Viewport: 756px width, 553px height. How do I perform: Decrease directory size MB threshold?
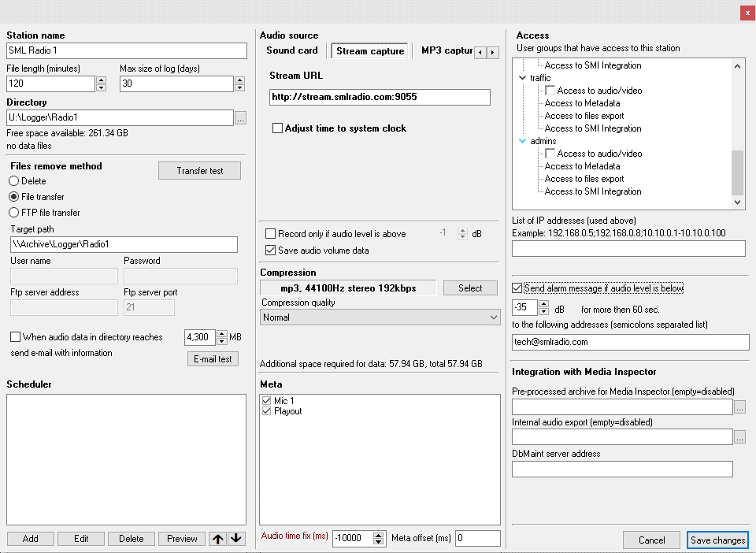[222, 341]
